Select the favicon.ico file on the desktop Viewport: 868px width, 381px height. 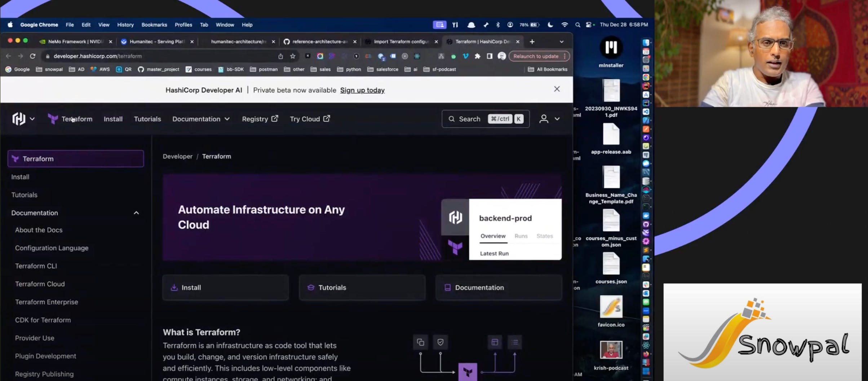click(x=611, y=311)
